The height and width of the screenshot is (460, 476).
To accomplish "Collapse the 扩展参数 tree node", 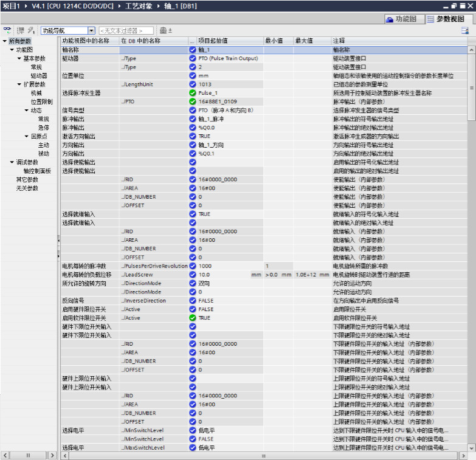I will click(19, 84).
